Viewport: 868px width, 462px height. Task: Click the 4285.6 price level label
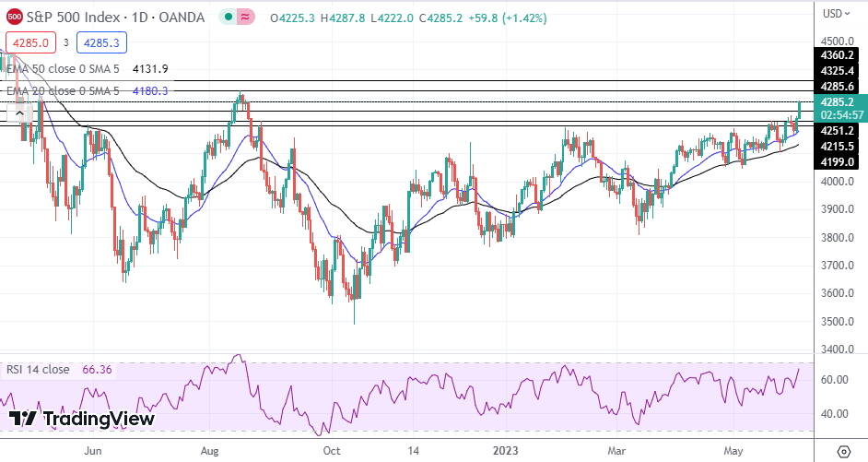point(837,86)
